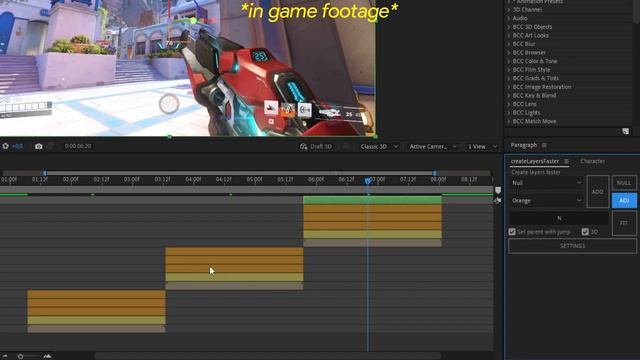Image resolution: width=640 pixels, height=360 pixels.
Task: Click the FIT button
Action: coord(624,223)
